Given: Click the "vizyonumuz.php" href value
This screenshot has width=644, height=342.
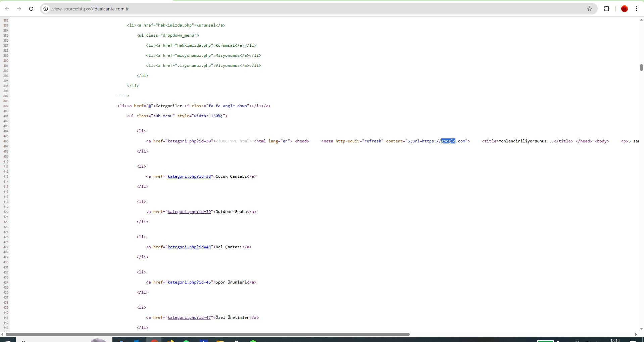Looking at the screenshot, I should click(x=194, y=66).
